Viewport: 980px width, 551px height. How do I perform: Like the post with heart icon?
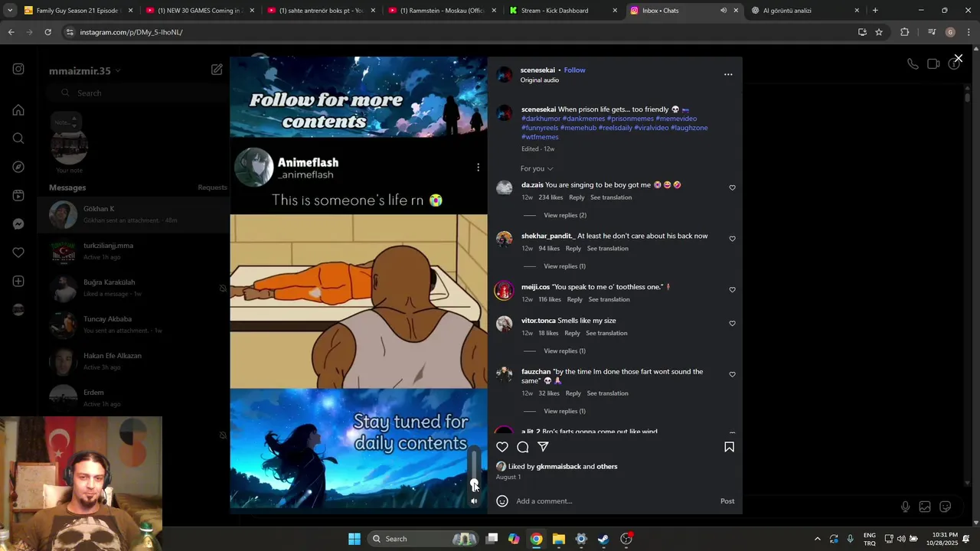pos(502,447)
